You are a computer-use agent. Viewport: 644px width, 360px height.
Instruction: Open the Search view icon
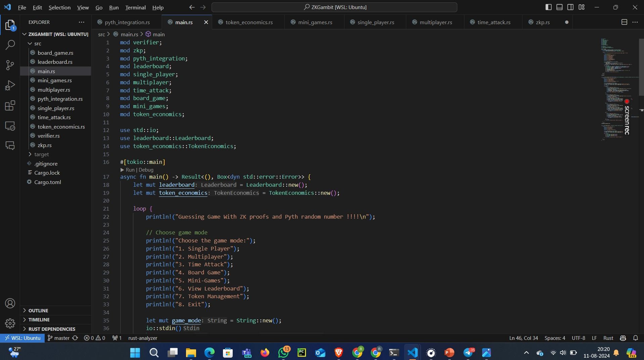coord(10,45)
